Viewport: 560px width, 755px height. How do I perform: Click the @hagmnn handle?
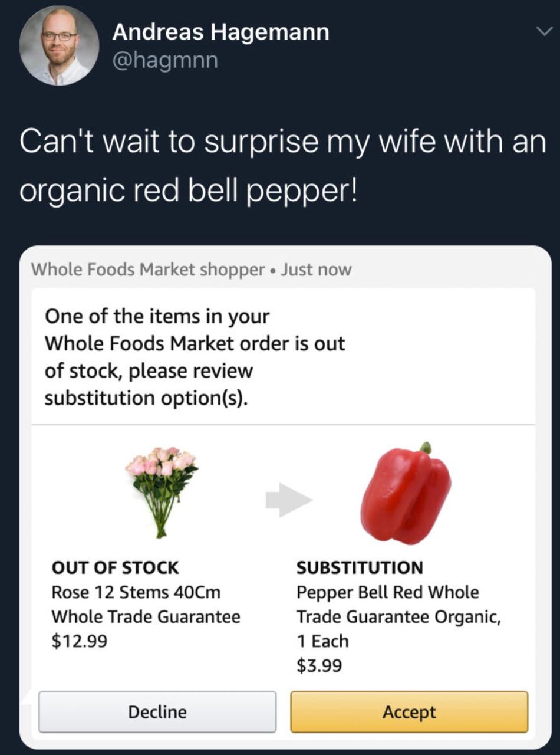[165, 60]
